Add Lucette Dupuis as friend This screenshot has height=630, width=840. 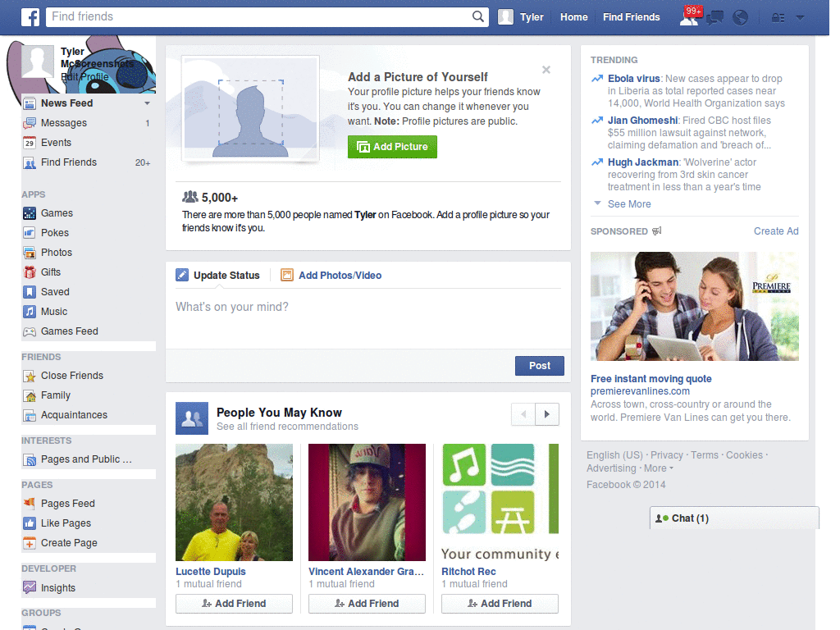tap(234, 604)
